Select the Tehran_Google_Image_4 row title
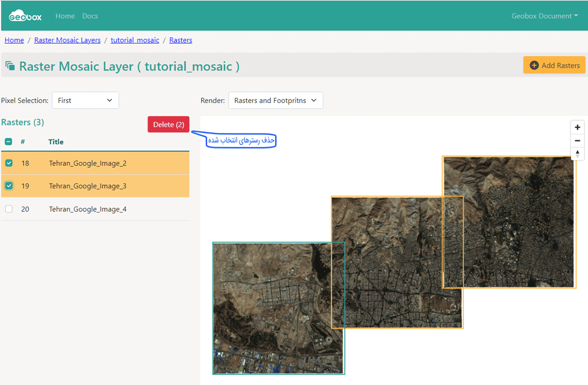588x385 pixels. tap(88, 209)
